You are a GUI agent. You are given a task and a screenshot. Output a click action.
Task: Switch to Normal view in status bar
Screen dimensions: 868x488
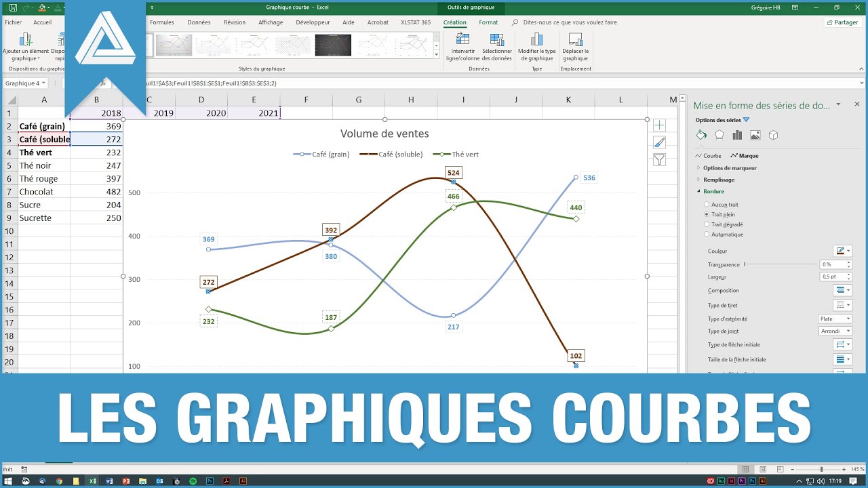point(745,469)
